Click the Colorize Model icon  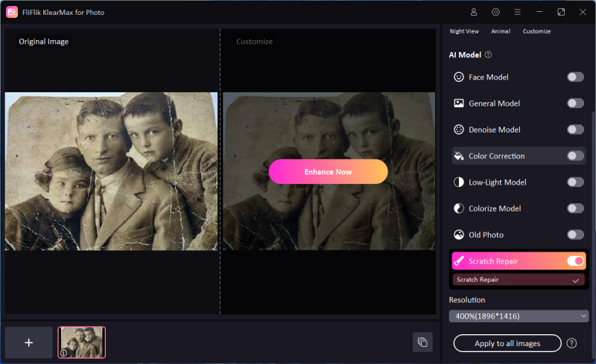point(459,208)
